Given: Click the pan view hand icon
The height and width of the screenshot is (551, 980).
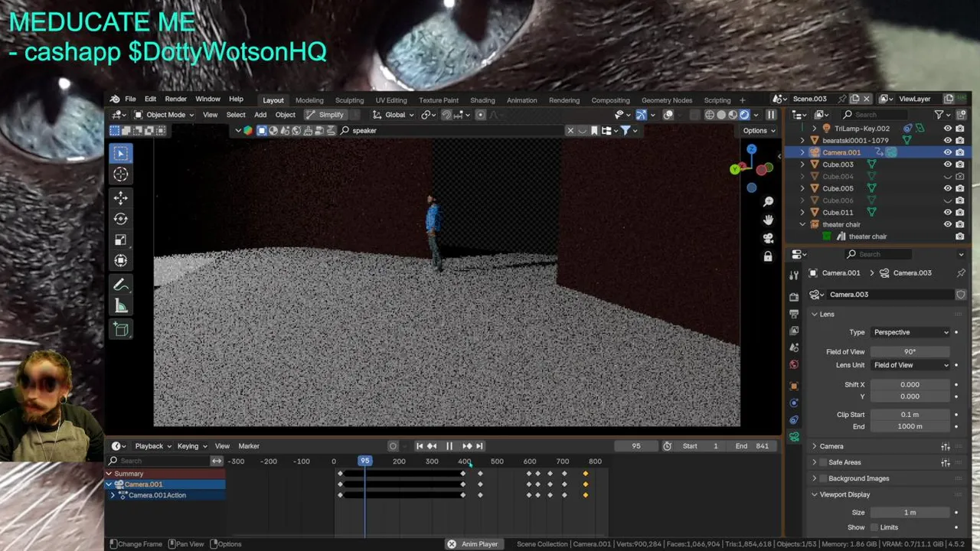Looking at the screenshot, I should 768,220.
